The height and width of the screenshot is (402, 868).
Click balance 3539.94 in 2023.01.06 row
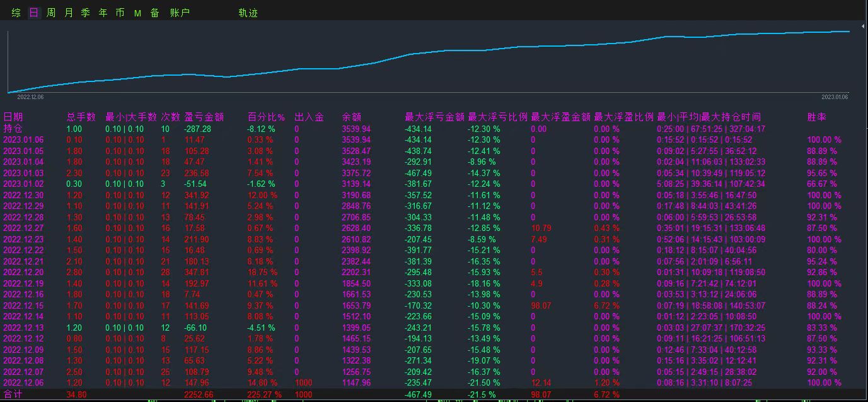click(x=356, y=140)
